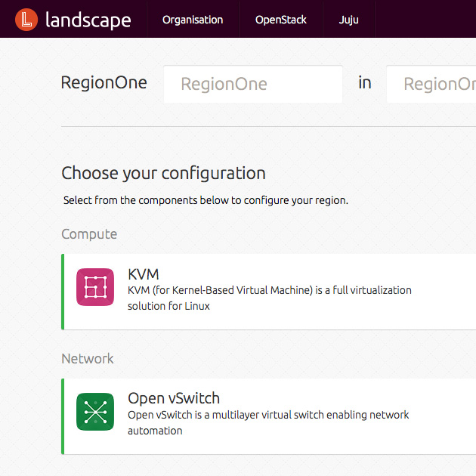The height and width of the screenshot is (476, 476).
Task: Click the landscape wordmark in header
Action: [x=88, y=20]
